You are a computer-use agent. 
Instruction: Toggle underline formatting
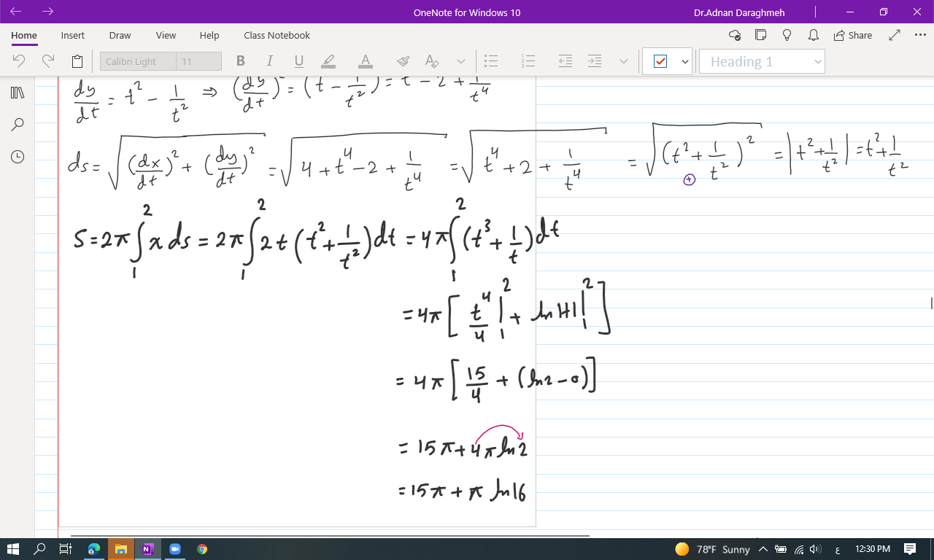pos(298,61)
